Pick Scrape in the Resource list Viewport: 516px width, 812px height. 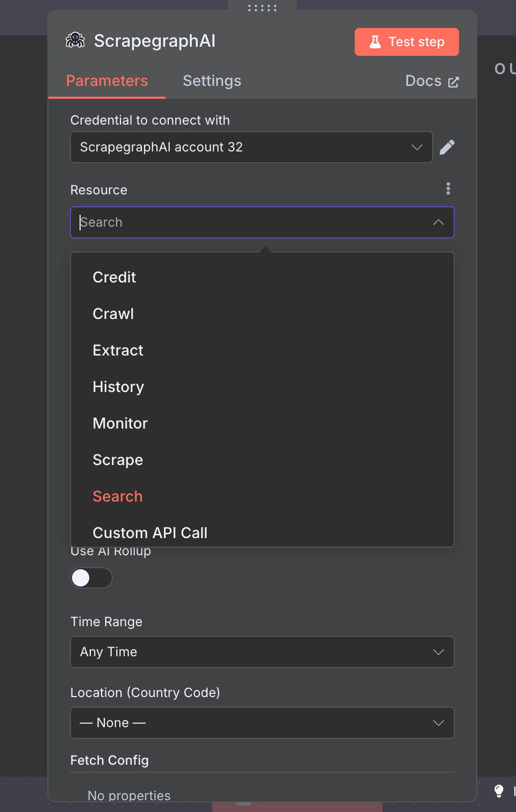point(262,460)
